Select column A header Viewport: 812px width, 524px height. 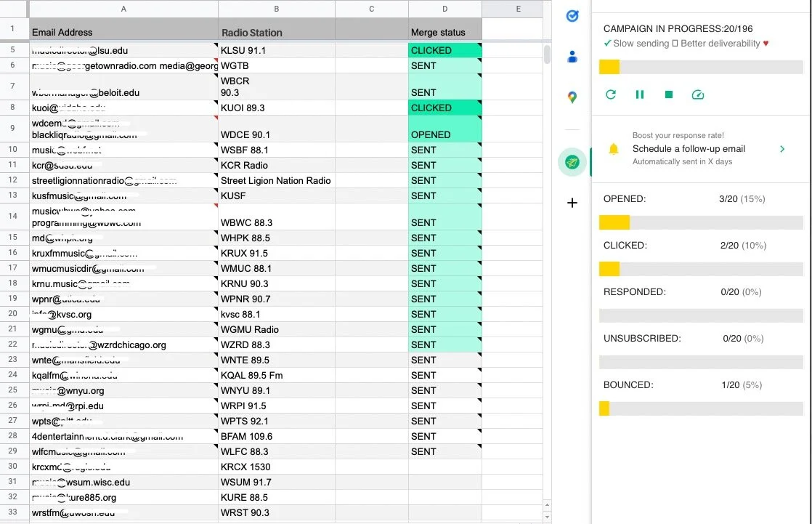[123, 9]
